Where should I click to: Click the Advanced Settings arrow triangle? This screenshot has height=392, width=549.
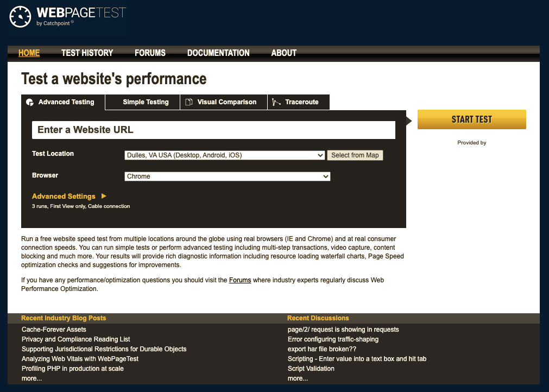coord(104,196)
